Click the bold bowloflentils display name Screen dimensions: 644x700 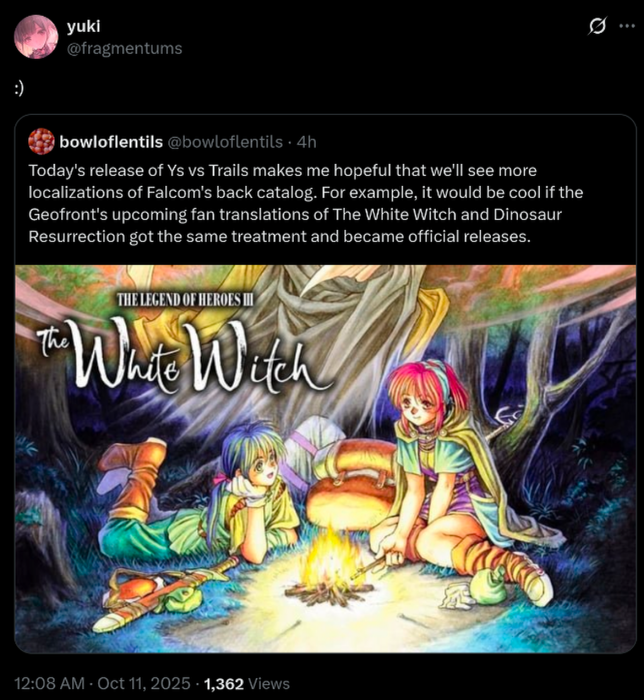tap(111, 142)
